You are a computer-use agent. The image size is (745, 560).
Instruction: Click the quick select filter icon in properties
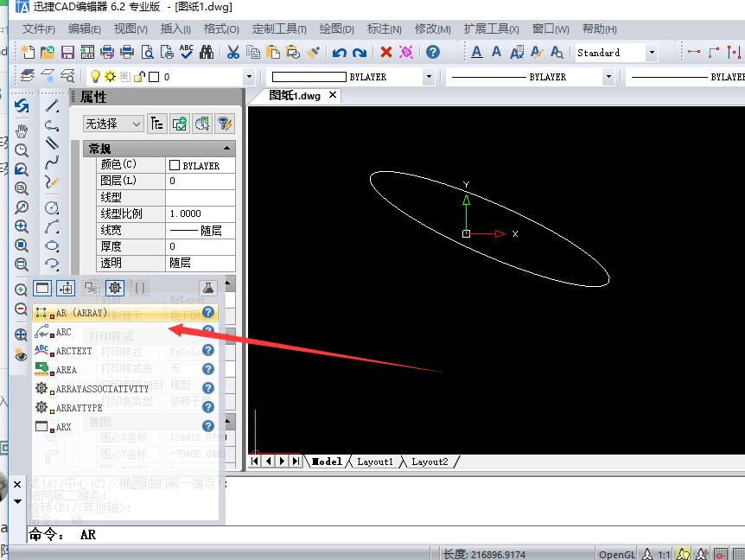[x=224, y=124]
